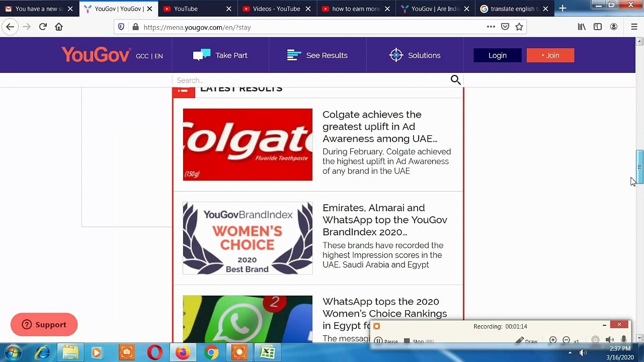Click the Women's Choice BrandIndex thumbnail
The width and height of the screenshot is (644, 362).
pyautogui.click(x=248, y=238)
